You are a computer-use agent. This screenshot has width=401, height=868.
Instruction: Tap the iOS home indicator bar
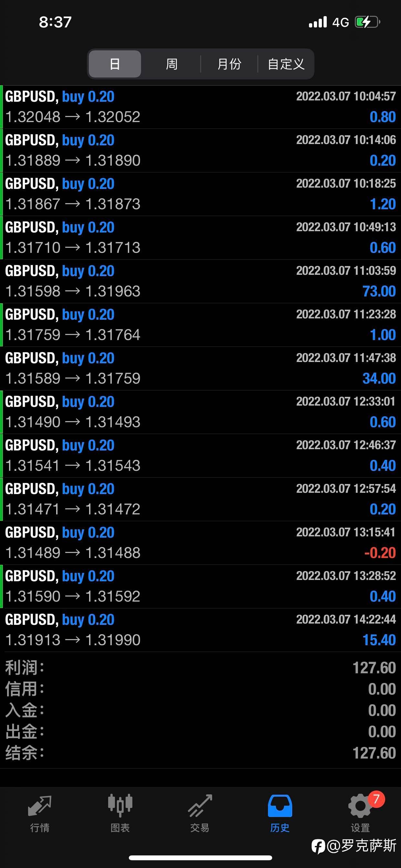(x=200, y=858)
